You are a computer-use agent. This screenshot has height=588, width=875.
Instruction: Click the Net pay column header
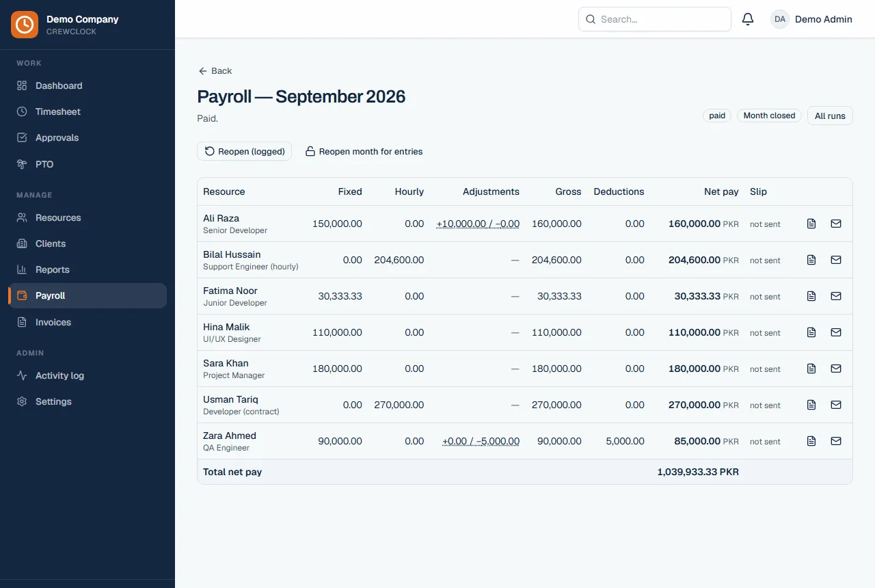[x=721, y=191]
